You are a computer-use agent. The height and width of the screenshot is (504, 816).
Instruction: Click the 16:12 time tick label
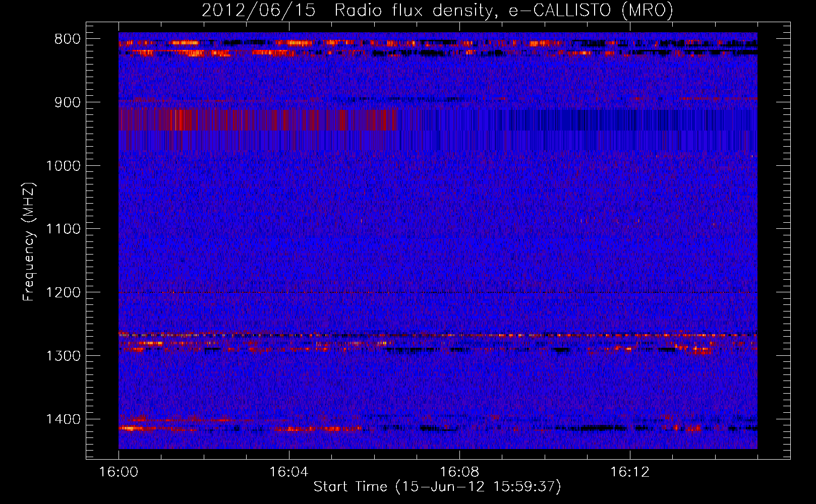coord(630,472)
